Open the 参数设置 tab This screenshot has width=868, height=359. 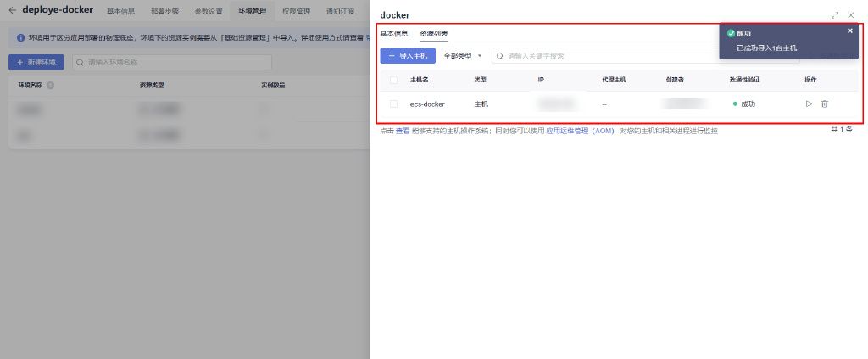209,11
